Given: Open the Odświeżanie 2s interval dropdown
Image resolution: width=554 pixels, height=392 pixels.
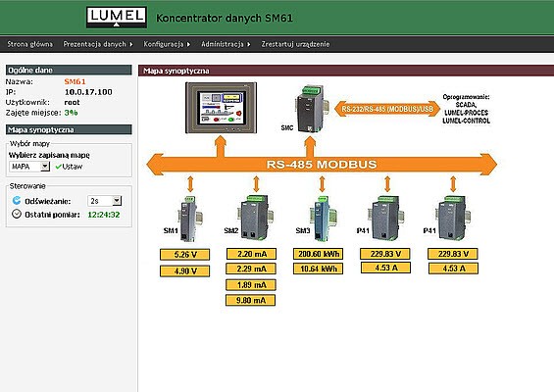Looking at the screenshot, I should [x=104, y=201].
